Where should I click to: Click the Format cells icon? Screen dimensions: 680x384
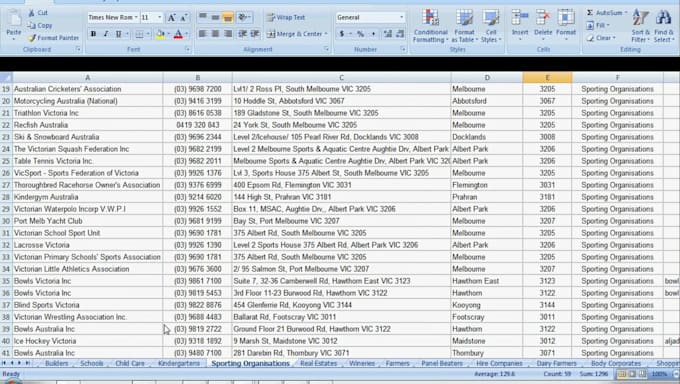pyautogui.click(x=566, y=18)
